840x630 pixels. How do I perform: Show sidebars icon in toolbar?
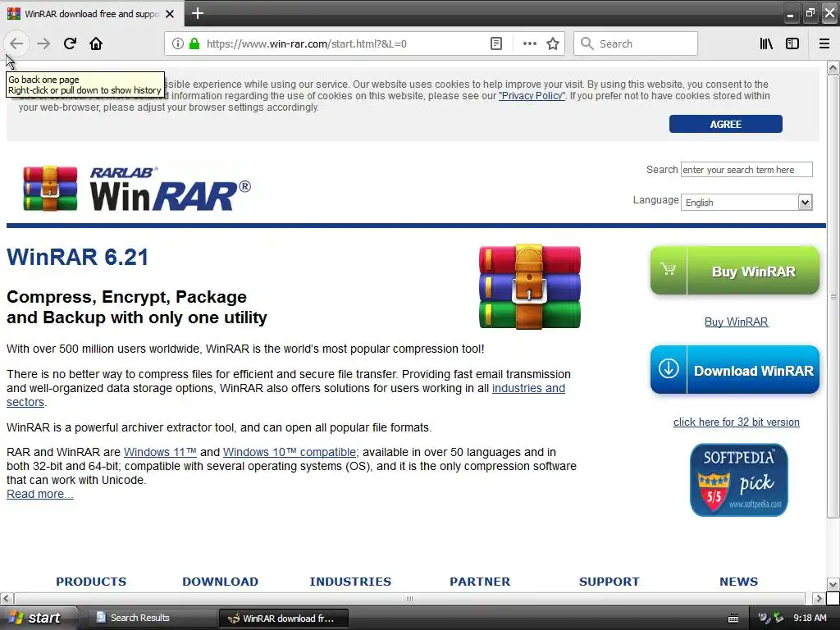click(x=792, y=43)
